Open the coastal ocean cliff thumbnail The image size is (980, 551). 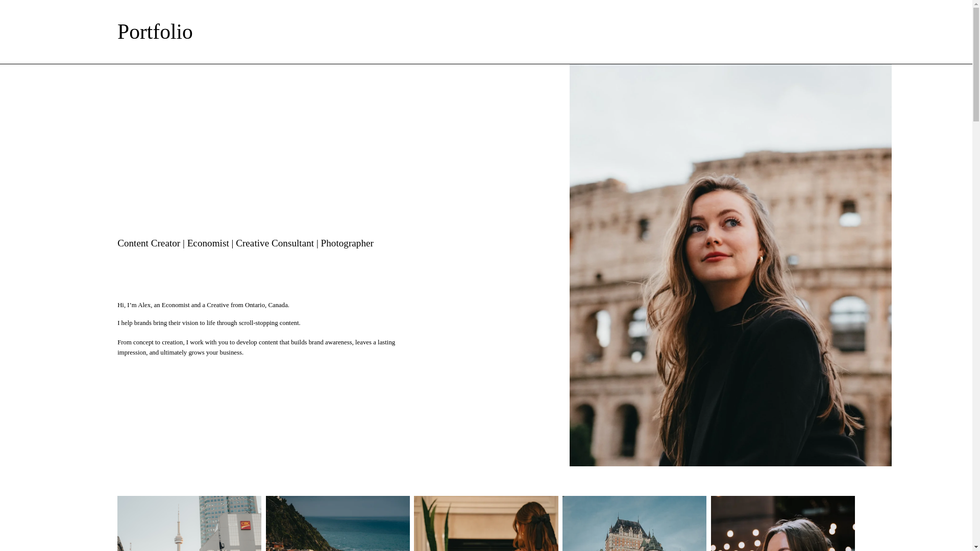[x=338, y=523]
